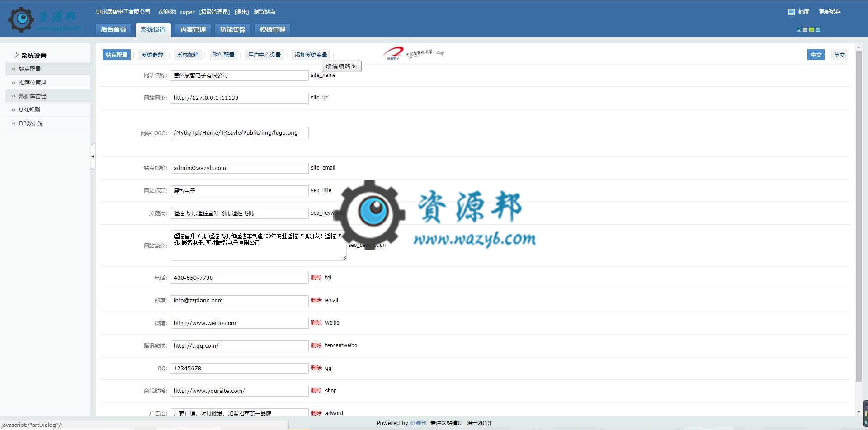Click the 网站名称 input field
Image resolution: width=868 pixels, height=430 pixels.
[240, 76]
